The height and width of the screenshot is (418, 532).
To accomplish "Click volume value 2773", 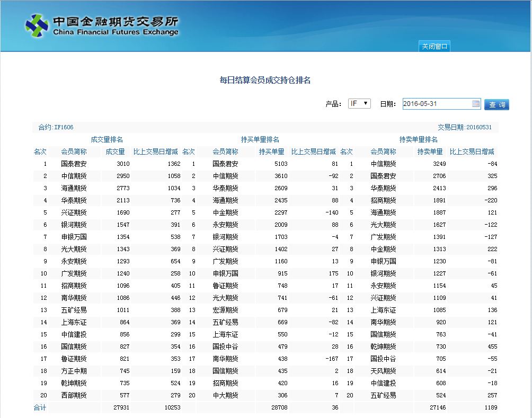I will click(123, 188).
